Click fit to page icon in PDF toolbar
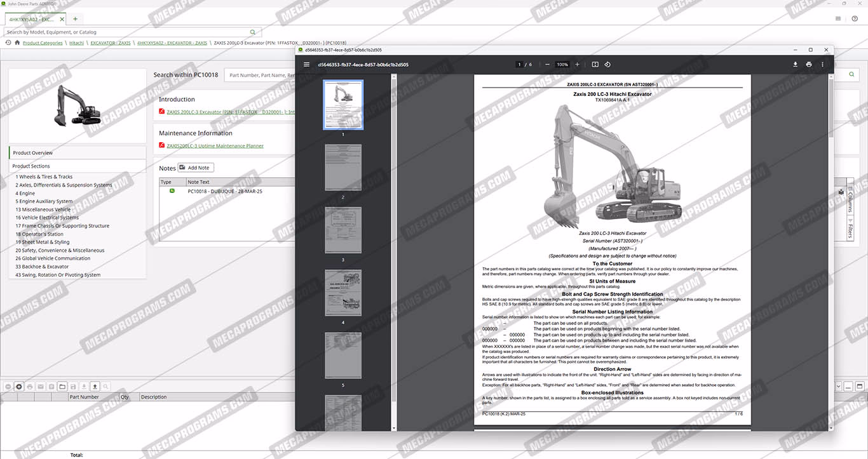This screenshot has width=868, height=459. (595, 64)
